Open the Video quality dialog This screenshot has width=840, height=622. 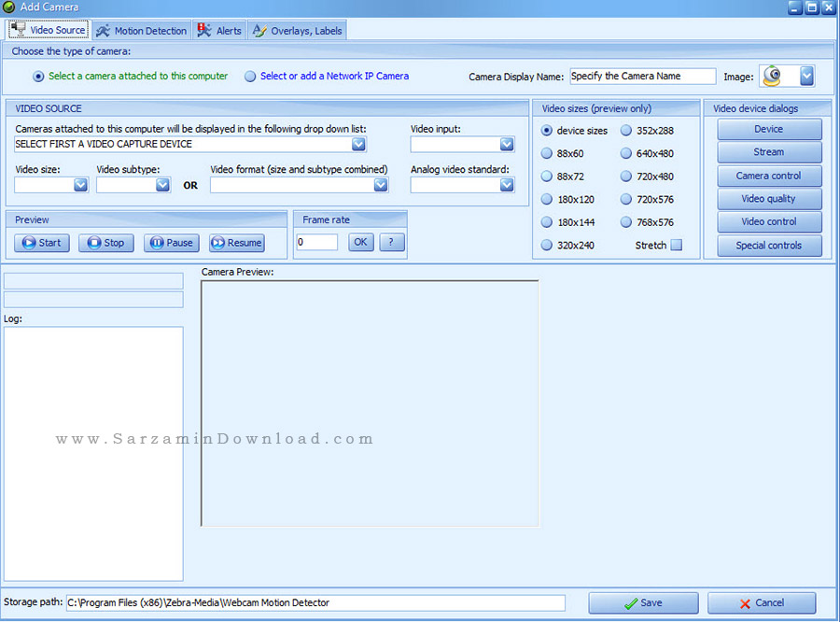[x=769, y=199]
